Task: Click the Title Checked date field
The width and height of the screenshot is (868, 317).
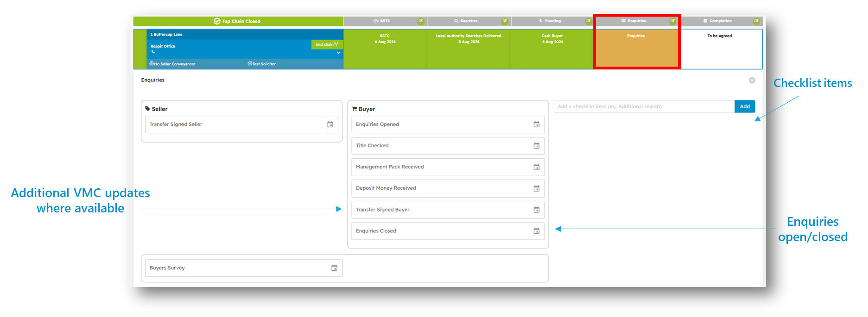Action: [448, 146]
